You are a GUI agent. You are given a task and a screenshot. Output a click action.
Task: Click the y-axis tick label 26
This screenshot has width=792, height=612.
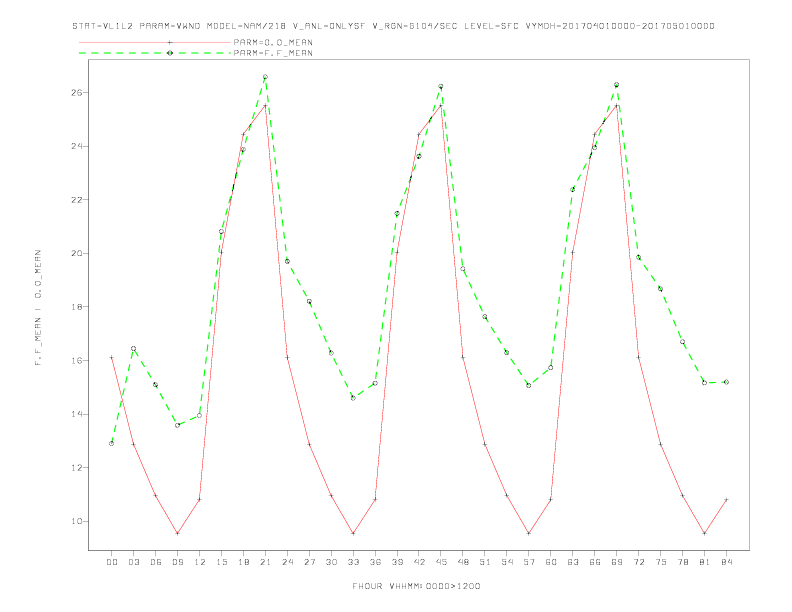point(77,93)
